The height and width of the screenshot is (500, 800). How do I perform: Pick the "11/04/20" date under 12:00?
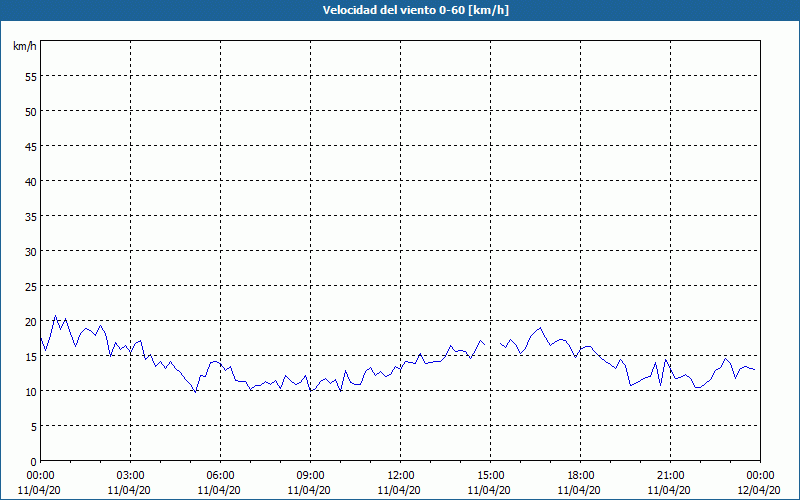coord(399,490)
